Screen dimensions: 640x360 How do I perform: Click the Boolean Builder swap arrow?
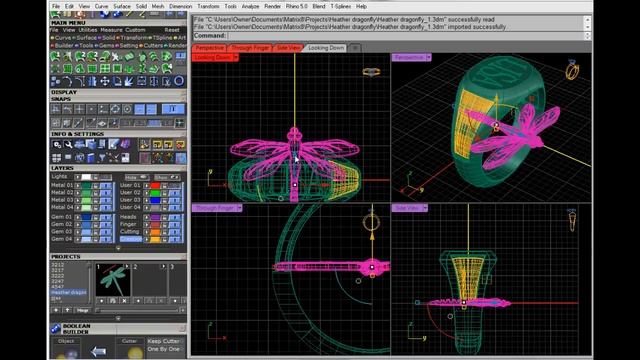tap(98, 351)
